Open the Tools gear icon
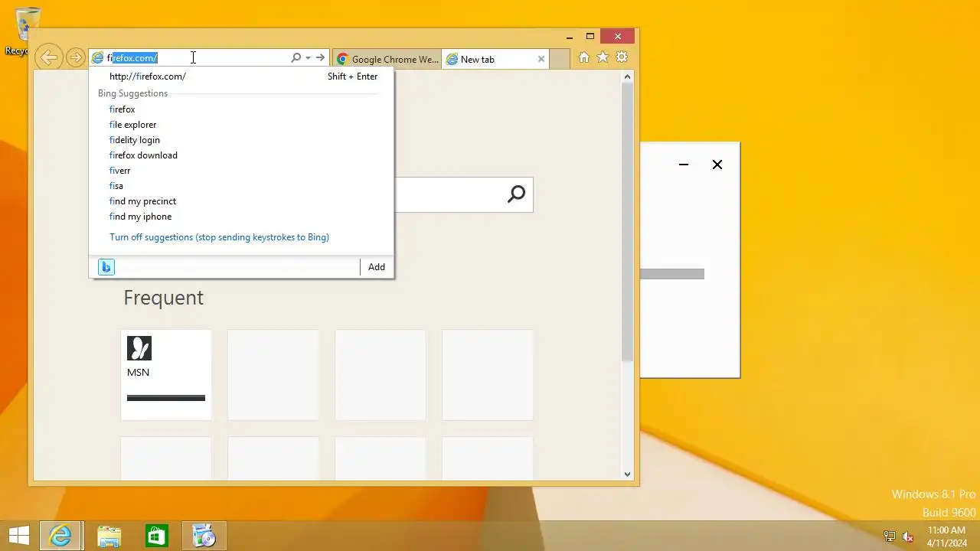 point(622,57)
